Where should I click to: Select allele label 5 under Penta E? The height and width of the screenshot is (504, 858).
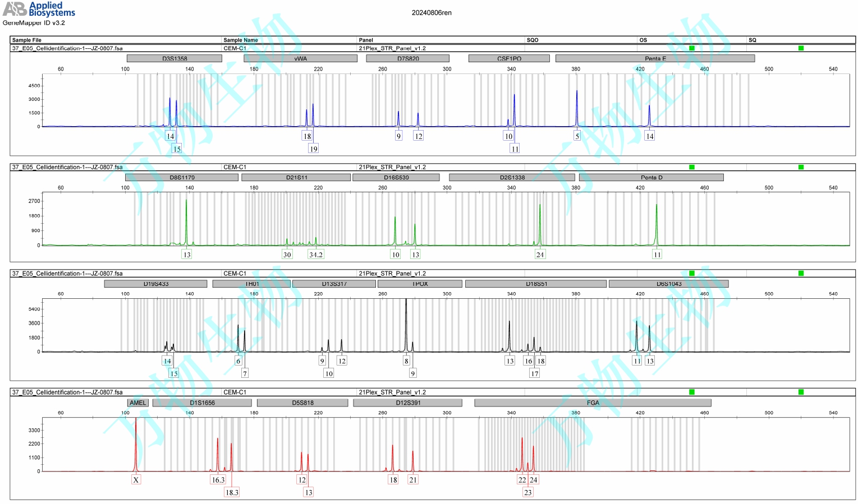tap(577, 136)
